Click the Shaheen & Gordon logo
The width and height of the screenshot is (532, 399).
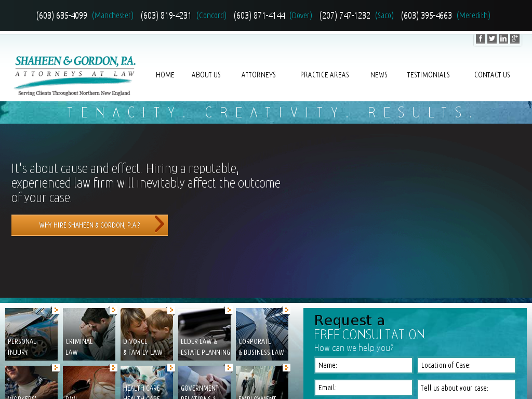pyautogui.click(x=75, y=76)
